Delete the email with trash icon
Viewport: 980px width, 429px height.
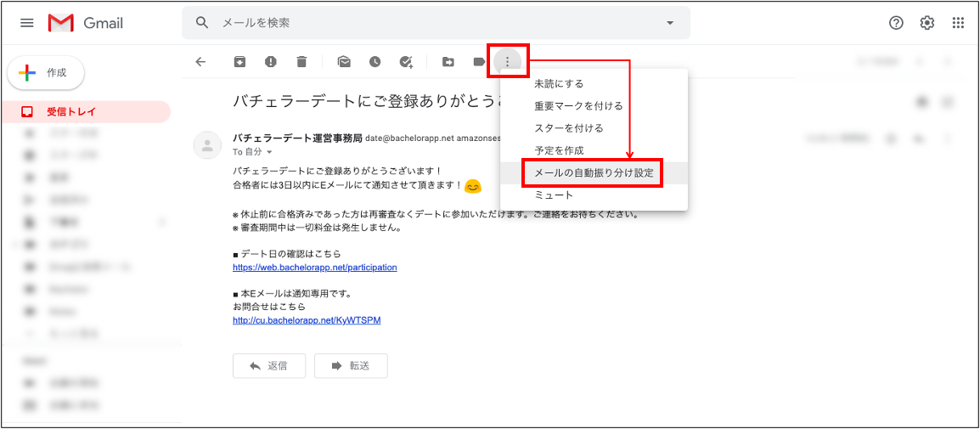tap(301, 61)
